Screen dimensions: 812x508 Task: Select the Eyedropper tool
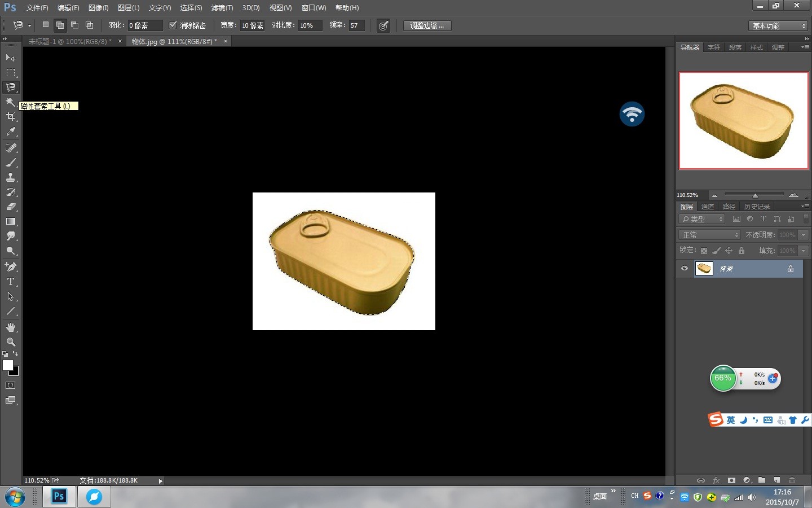[11, 132]
